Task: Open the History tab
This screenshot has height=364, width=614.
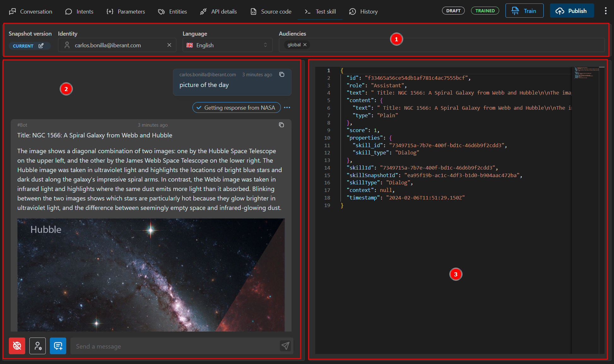Action: click(363, 12)
